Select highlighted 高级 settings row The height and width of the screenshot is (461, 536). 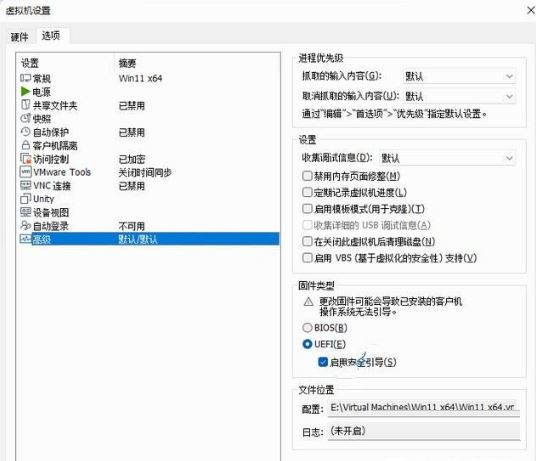point(149,239)
